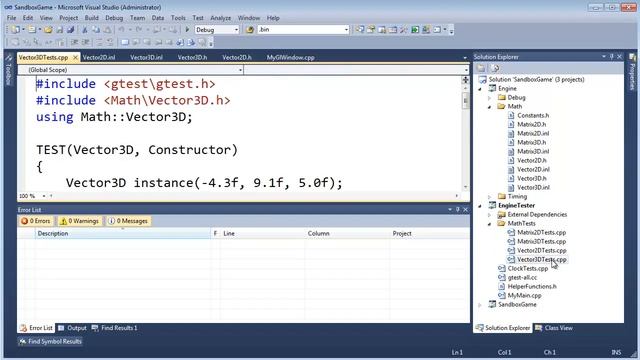Close the Vector3DTests.cpp tab with X
Image resolution: width=640 pixels, height=360 pixels.
click(x=76, y=58)
